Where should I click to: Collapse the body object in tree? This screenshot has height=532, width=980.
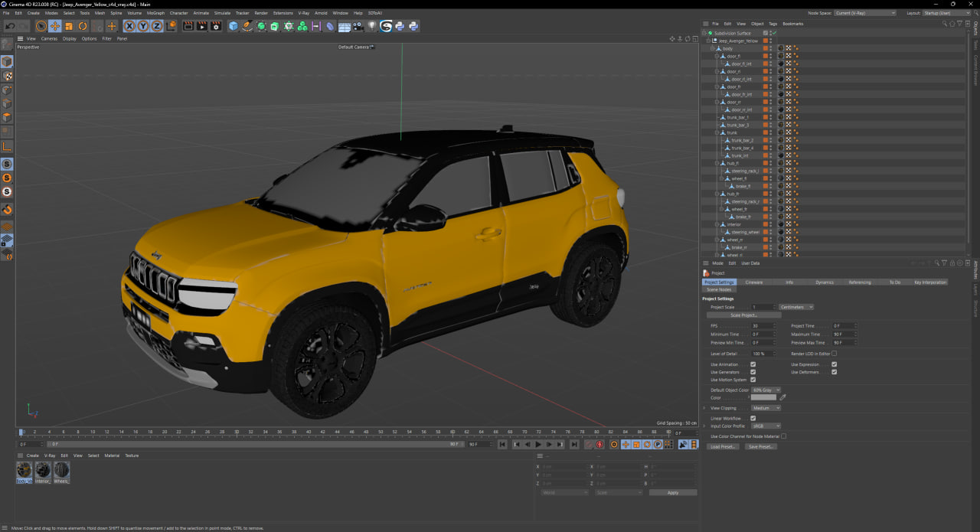[x=711, y=48]
